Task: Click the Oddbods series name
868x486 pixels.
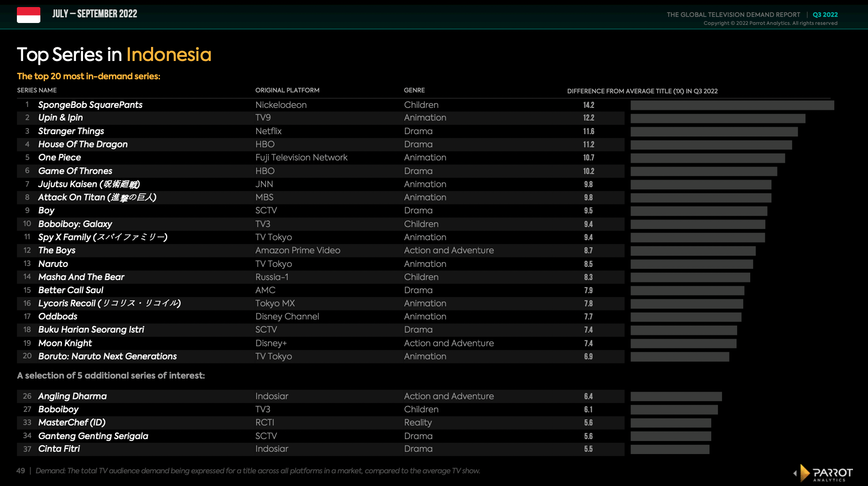Action: [58, 317]
